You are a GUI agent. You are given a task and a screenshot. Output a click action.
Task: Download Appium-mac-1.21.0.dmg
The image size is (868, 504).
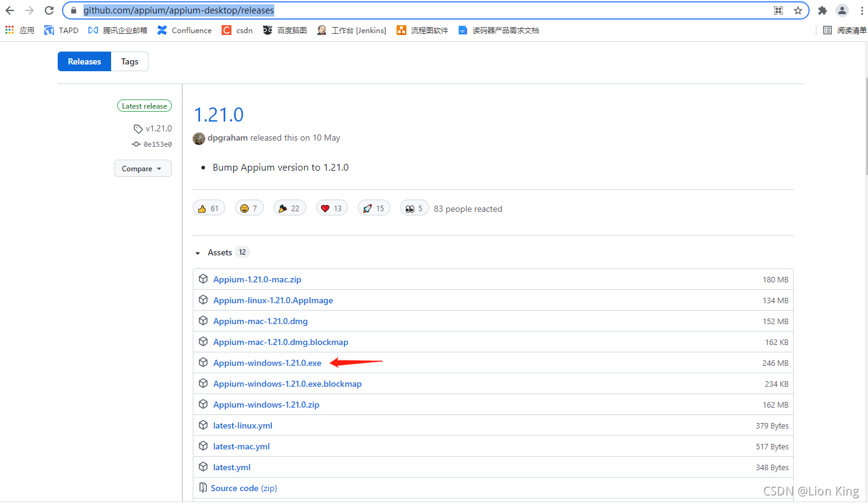point(260,321)
